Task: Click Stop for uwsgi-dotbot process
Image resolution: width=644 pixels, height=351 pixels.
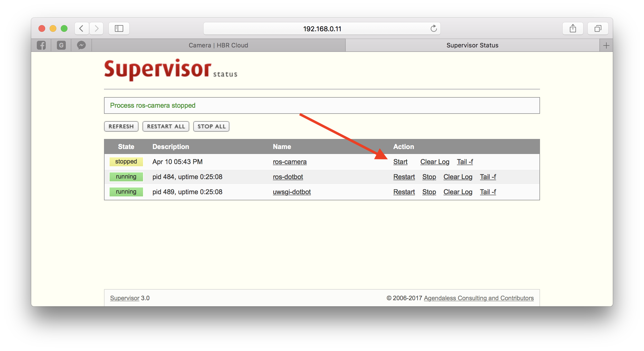Action: (x=428, y=191)
